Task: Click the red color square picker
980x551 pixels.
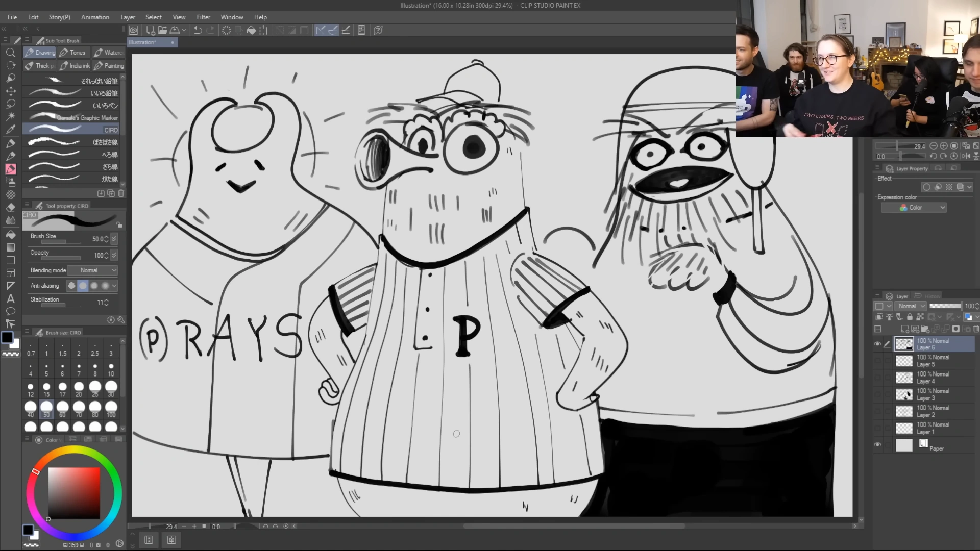Action: pos(74,493)
